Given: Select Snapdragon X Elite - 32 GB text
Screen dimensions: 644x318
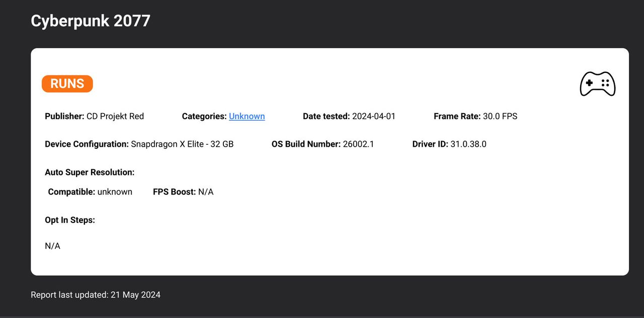Looking at the screenshot, I should coord(182,144).
